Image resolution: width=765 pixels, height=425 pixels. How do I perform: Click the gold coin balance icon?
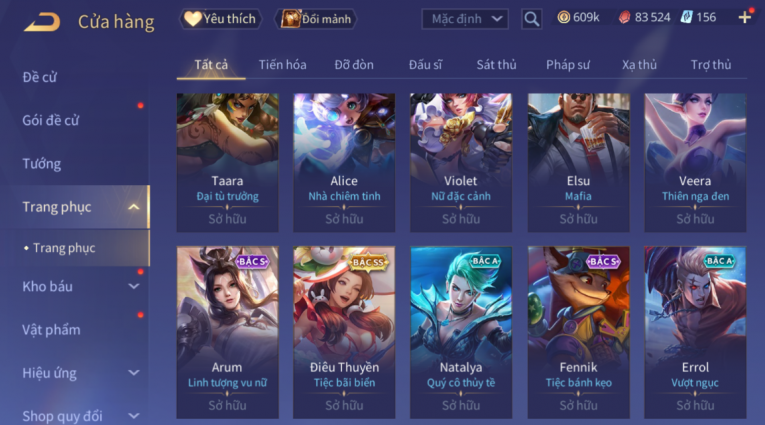coord(564,18)
